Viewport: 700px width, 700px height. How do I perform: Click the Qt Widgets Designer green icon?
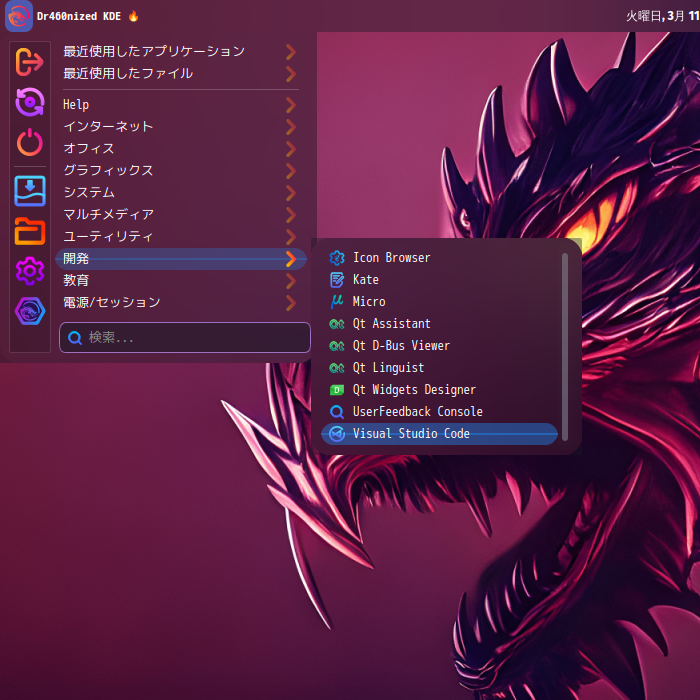coord(337,390)
